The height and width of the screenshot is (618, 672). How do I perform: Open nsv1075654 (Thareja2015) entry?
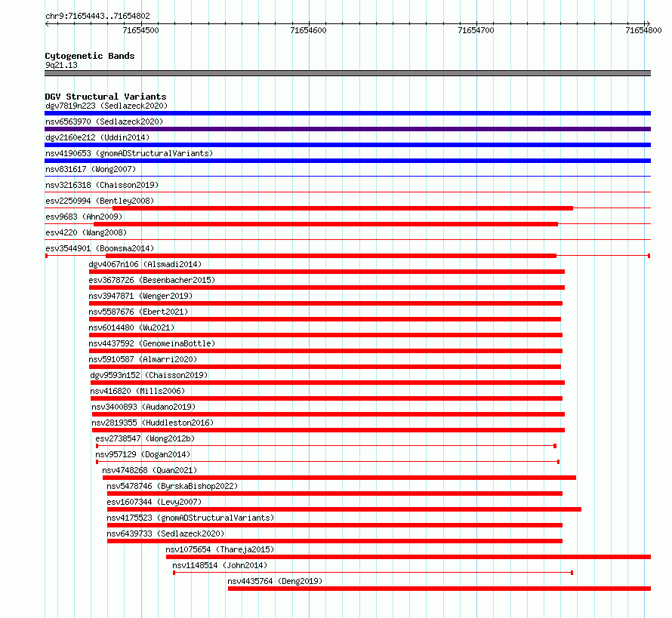coord(220,549)
